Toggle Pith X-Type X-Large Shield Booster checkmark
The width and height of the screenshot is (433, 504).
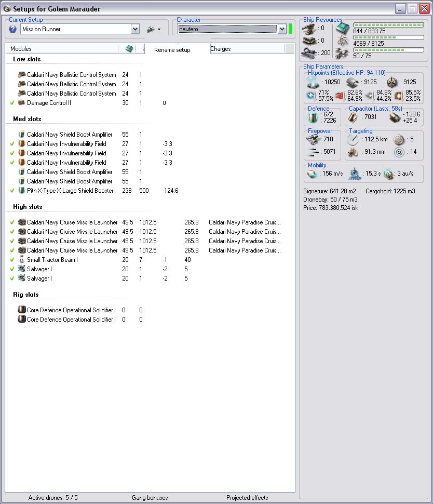pyautogui.click(x=12, y=190)
